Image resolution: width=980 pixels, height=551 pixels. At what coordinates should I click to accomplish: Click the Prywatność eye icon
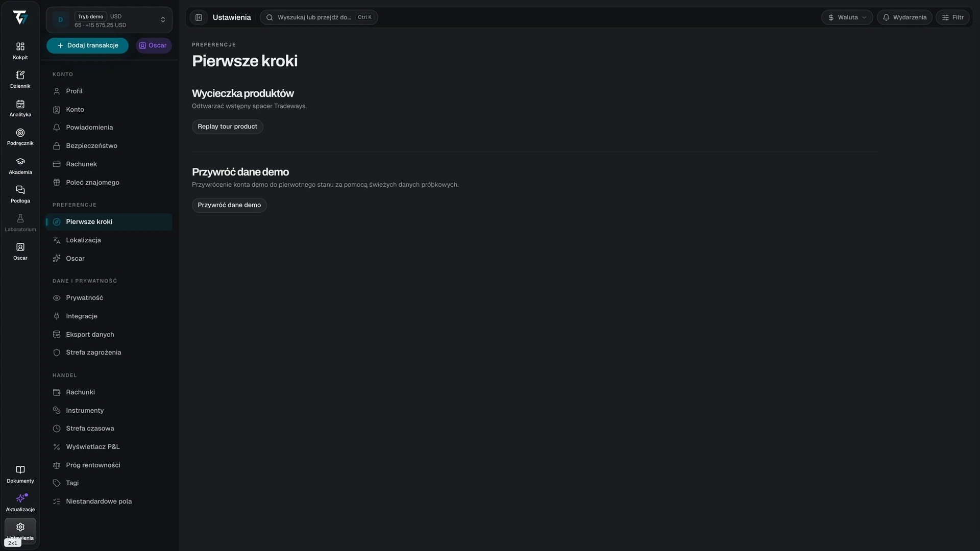57,298
